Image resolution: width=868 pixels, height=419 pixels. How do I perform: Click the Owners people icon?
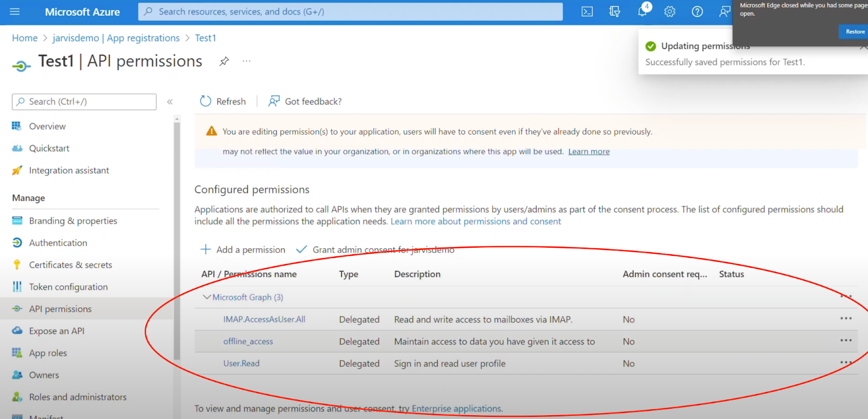[x=17, y=375]
